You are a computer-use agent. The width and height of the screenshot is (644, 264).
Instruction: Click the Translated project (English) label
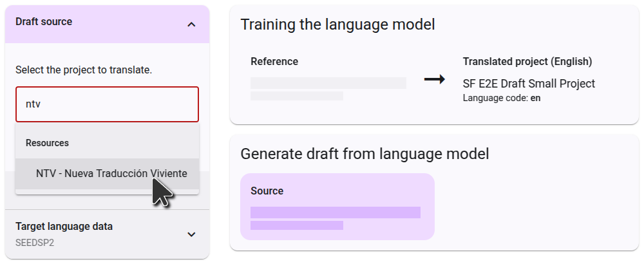coord(527,62)
